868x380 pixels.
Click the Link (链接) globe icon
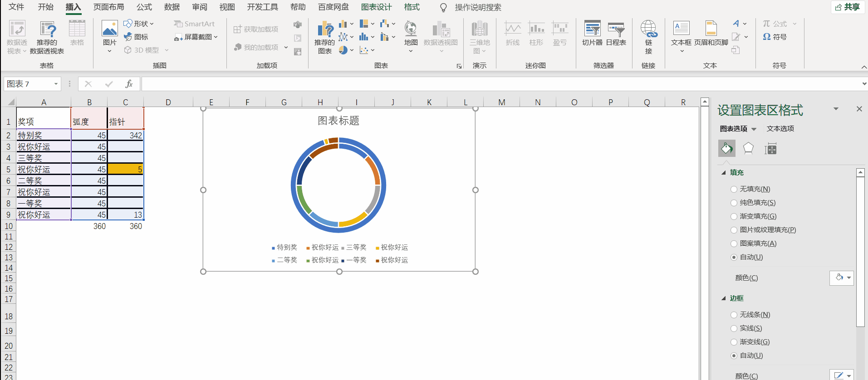click(x=648, y=29)
